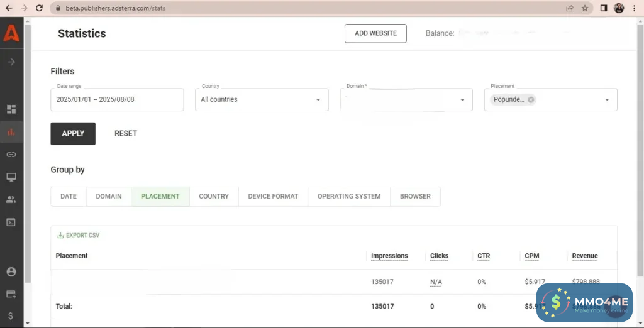Open the add payment card icon
Image resolution: width=644 pixels, height=328 pixels.
point(11,294)
